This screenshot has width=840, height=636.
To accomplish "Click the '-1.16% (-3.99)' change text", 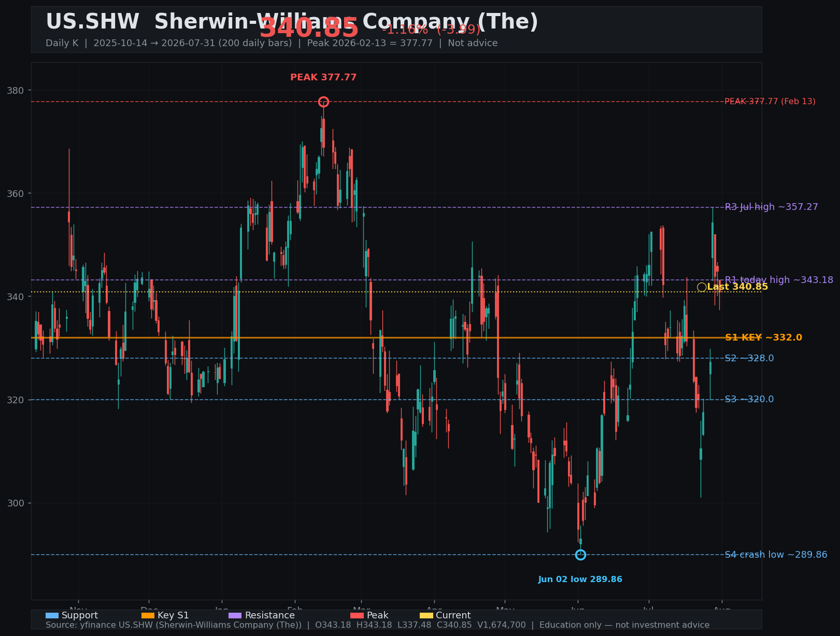I will [431, 30].
